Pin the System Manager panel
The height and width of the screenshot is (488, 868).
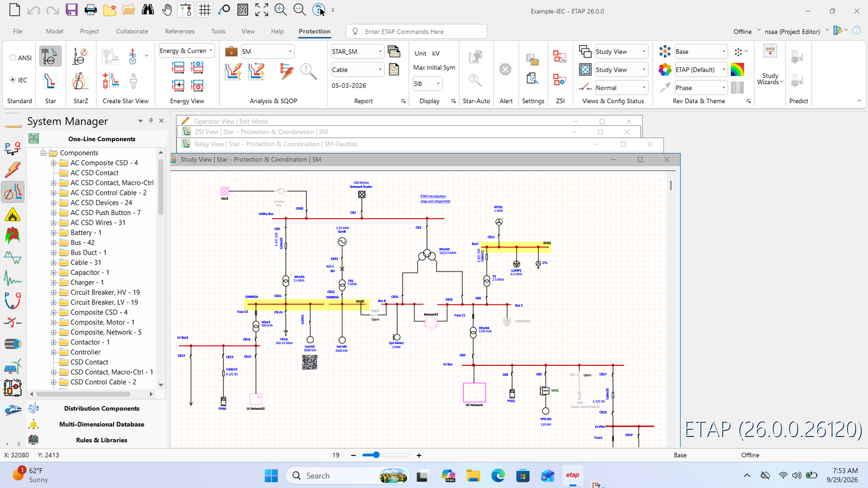pos(151,121)
